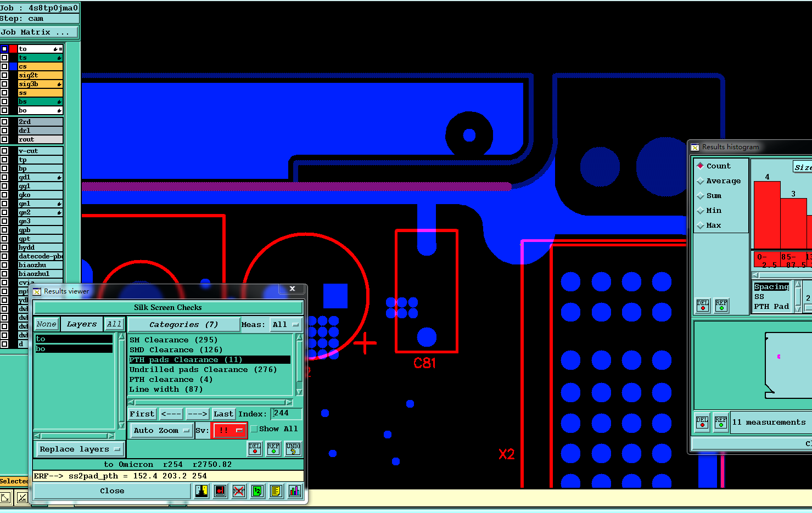Enable the Show All checkbox
812x513 pixels.
(254, 429)
